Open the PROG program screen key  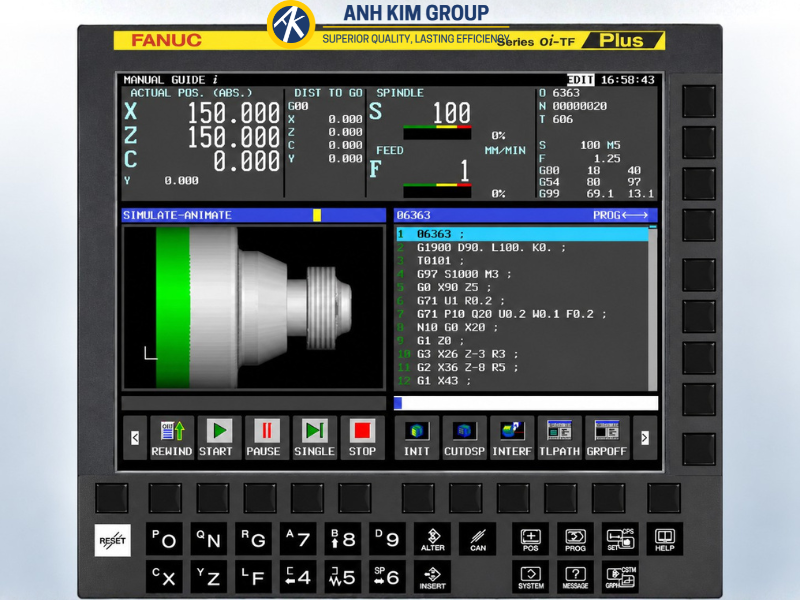tap(575, 539)
